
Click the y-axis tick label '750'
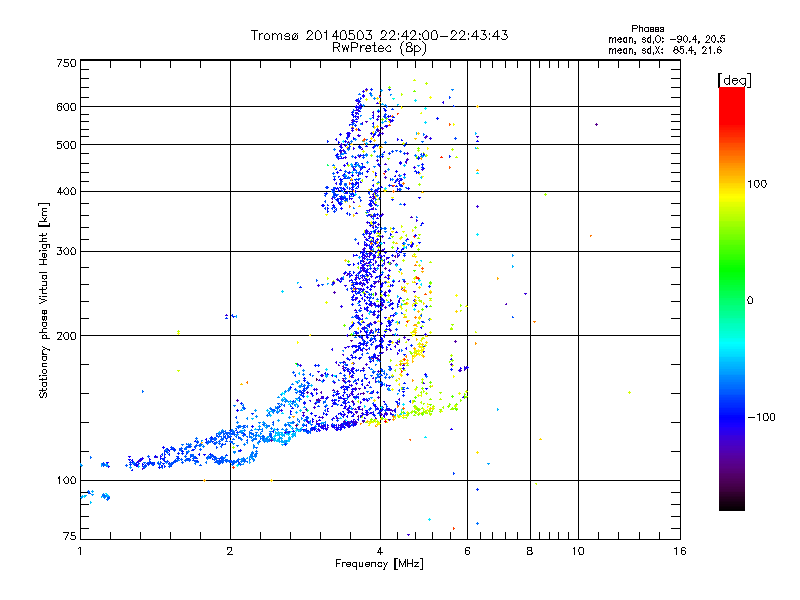[x=66, y=63]
